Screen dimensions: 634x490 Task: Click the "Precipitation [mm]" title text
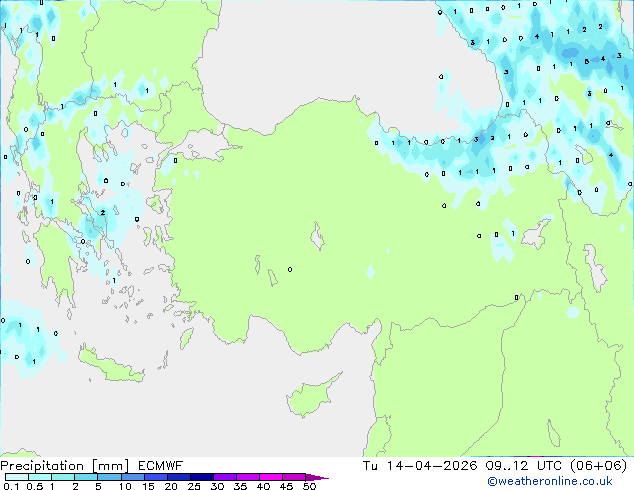click(65, 466)
